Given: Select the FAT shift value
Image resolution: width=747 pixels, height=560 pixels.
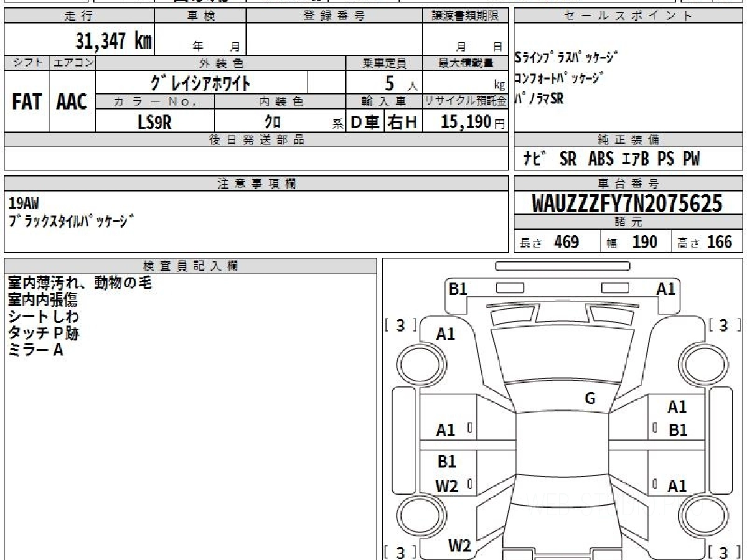Looking at the screenshot, I should [x=27, y=102].
